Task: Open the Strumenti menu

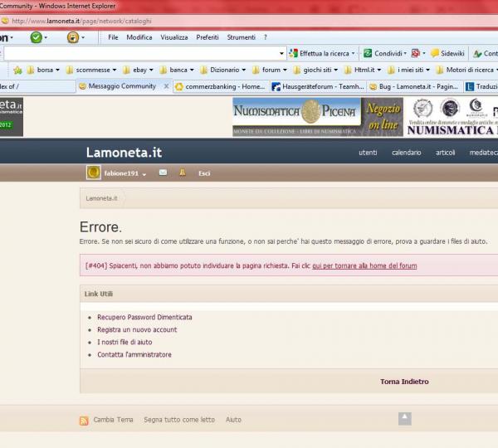Action: (x=241, y=37)
